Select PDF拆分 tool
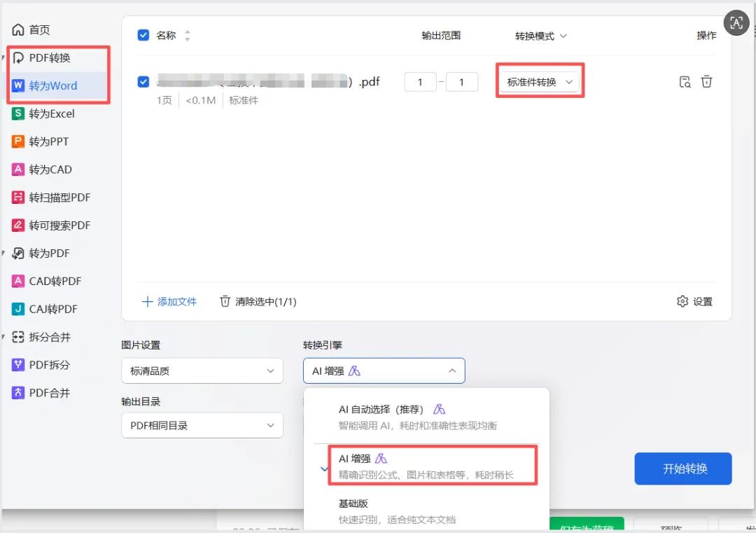This screenshot has height=533, width=756. 41,365
